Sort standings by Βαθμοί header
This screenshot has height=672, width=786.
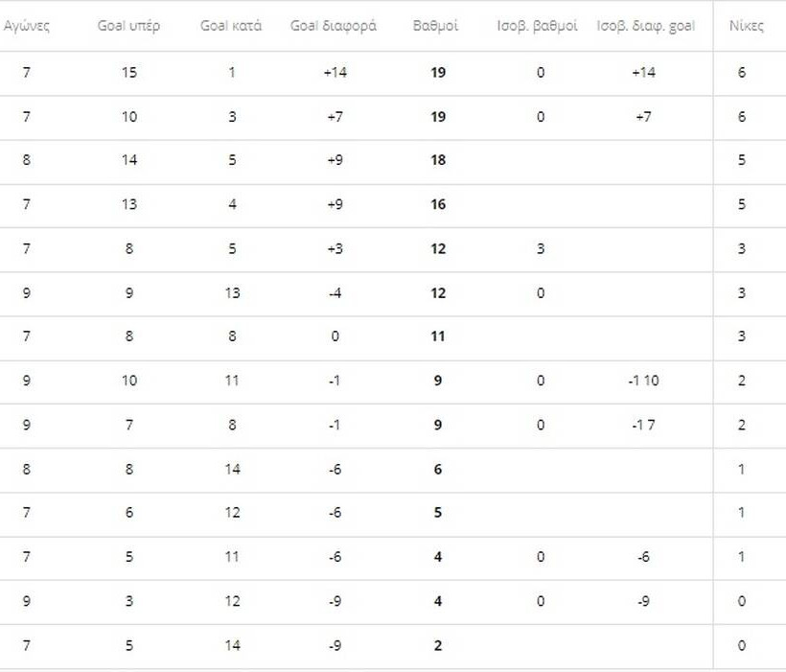tap(437, 26)
